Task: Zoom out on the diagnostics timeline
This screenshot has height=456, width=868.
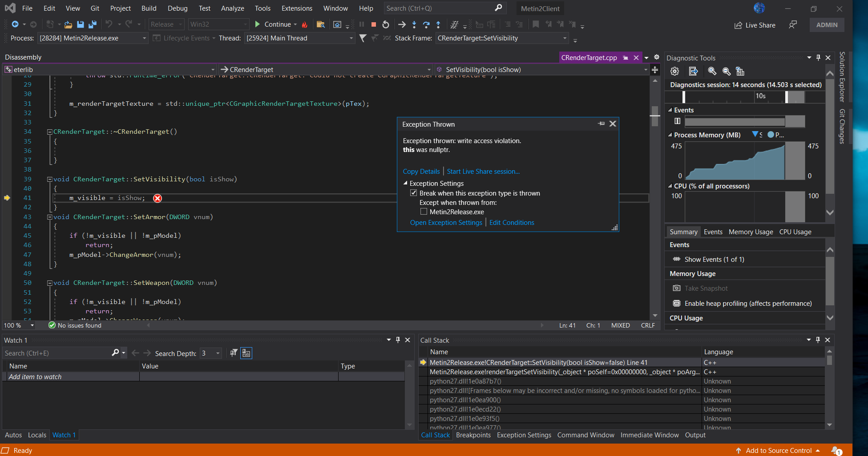Action: point(727,71)
